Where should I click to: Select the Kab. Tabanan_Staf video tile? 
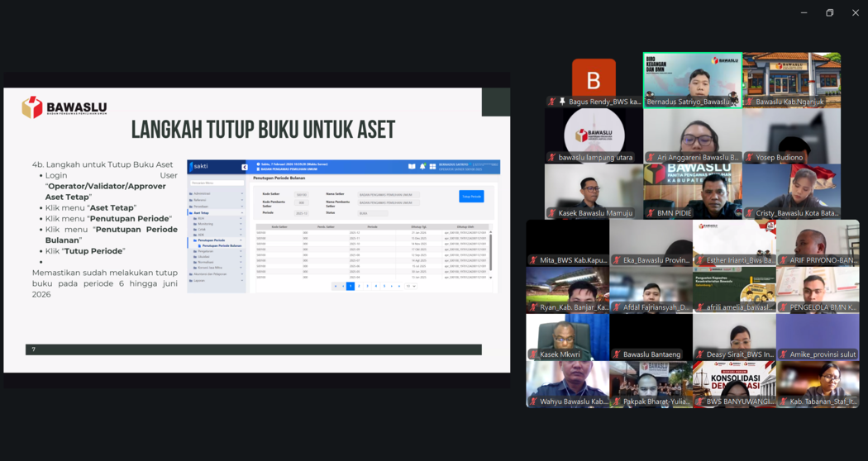[x=818, y=385]
